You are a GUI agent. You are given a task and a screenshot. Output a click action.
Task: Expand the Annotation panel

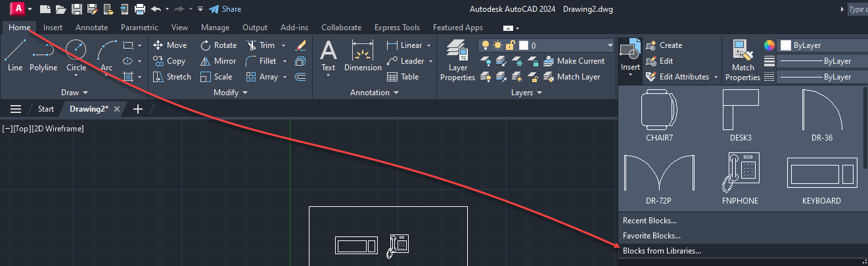[x=374, y=93]
